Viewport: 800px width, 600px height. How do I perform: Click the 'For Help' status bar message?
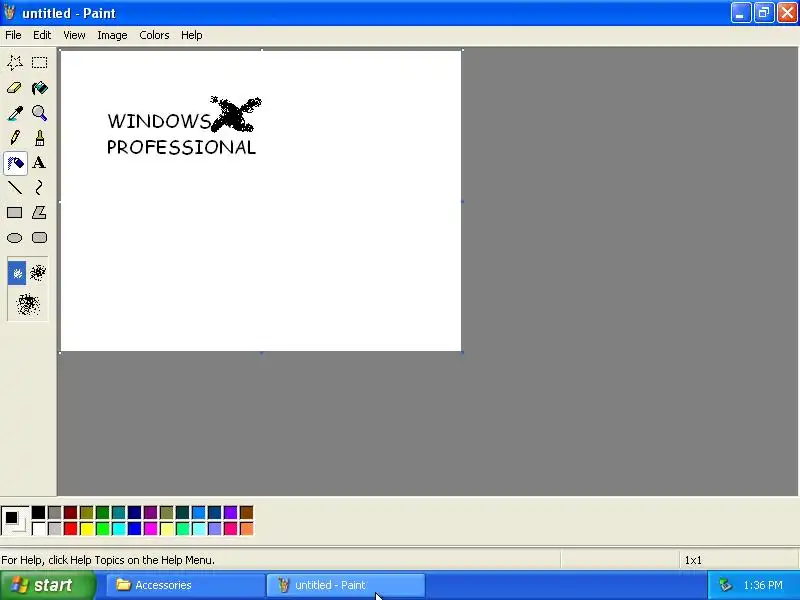[x=108, y=560]
